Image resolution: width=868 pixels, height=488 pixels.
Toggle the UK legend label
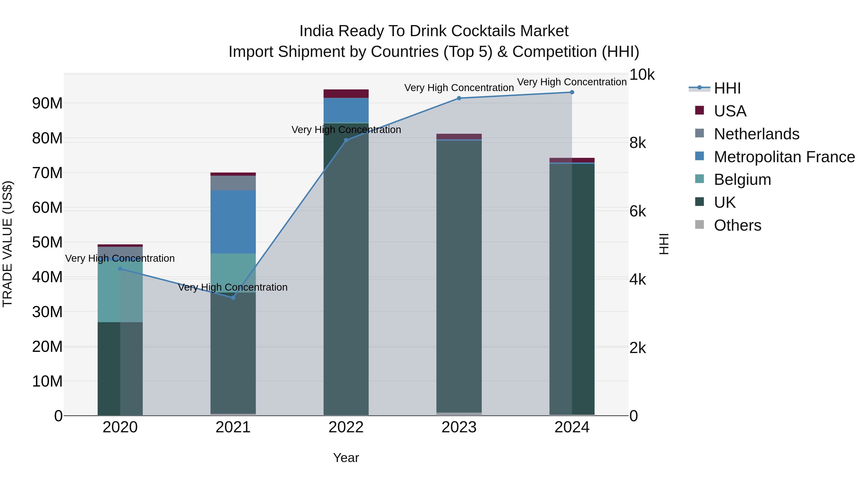tap(725, 202)
